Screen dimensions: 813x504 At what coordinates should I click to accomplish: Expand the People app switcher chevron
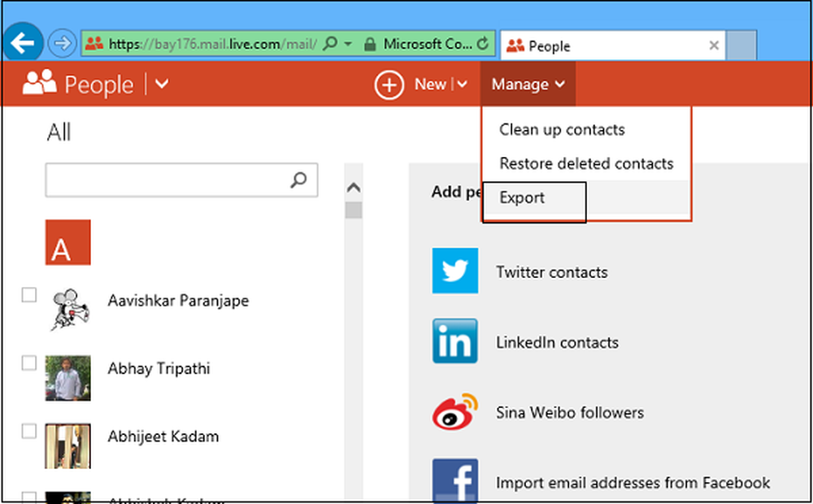pyautogui.click(x=162, y=83)
